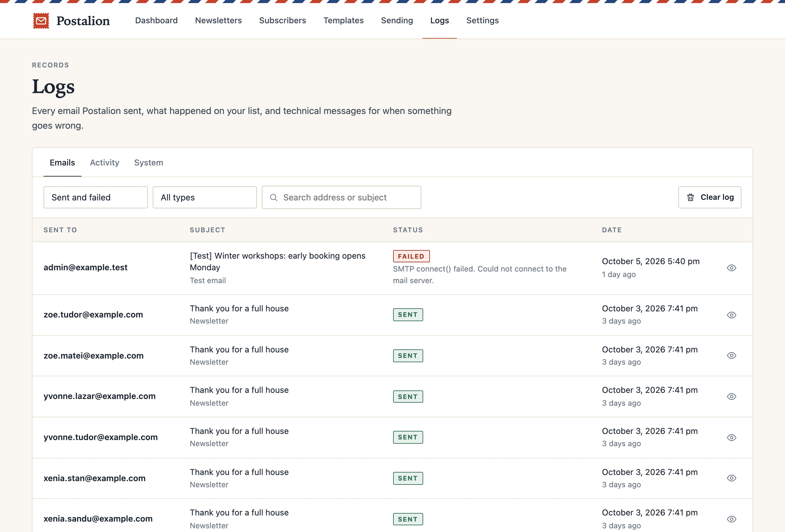Click the 1 day ago timestamp
The width and height of the screenshot is (785, 532).
pos(619,275)
